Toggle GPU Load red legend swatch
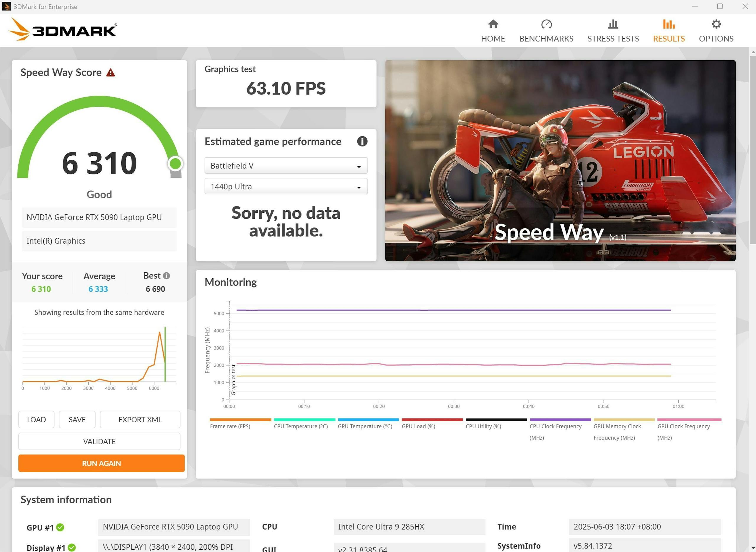 click(x=432, y=420)
